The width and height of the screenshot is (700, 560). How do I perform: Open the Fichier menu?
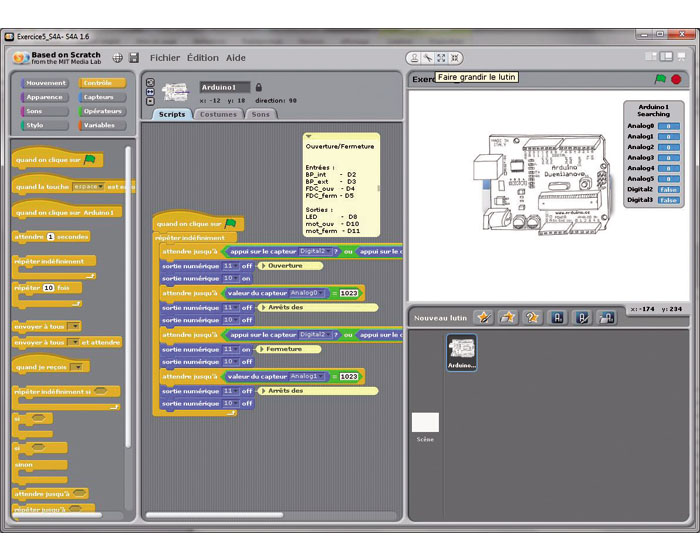click(x=165, y=58)
